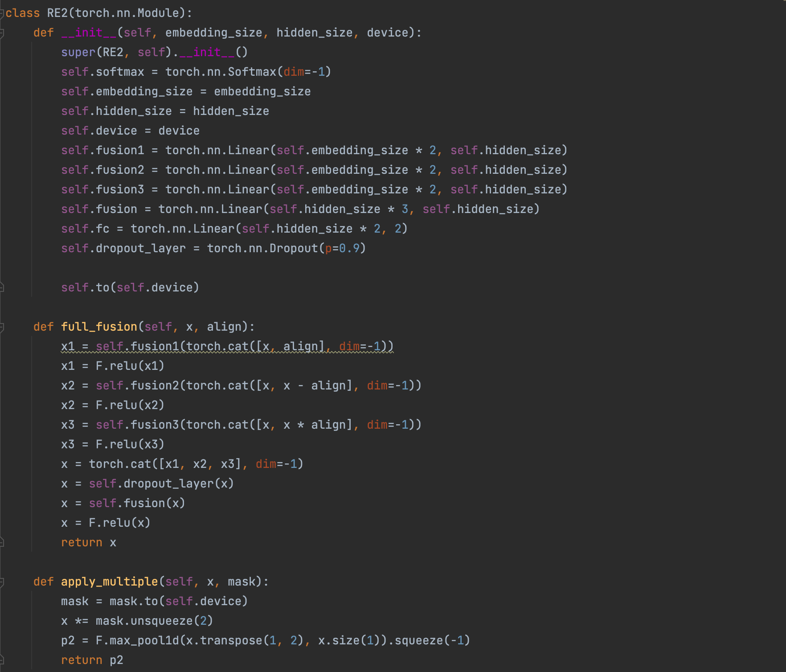Click the 'embedding_size' parameter of __init__
The height and width of the screenshot is (672, 786).
[x=213, y=33]
